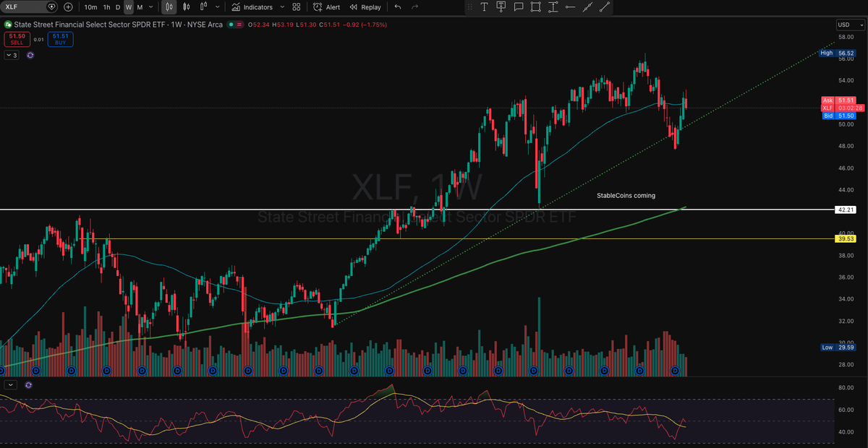Expand the favorite indicators dropdown arrow

pos(281,7)
